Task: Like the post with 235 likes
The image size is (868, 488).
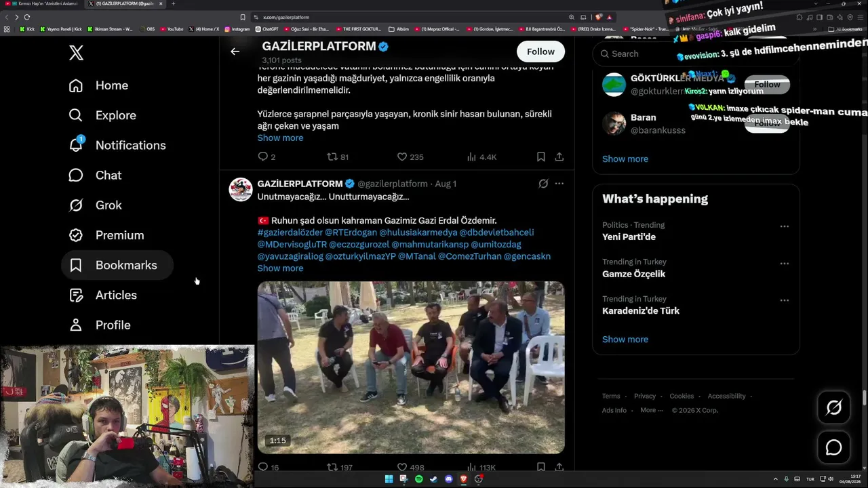Action: 410,157
